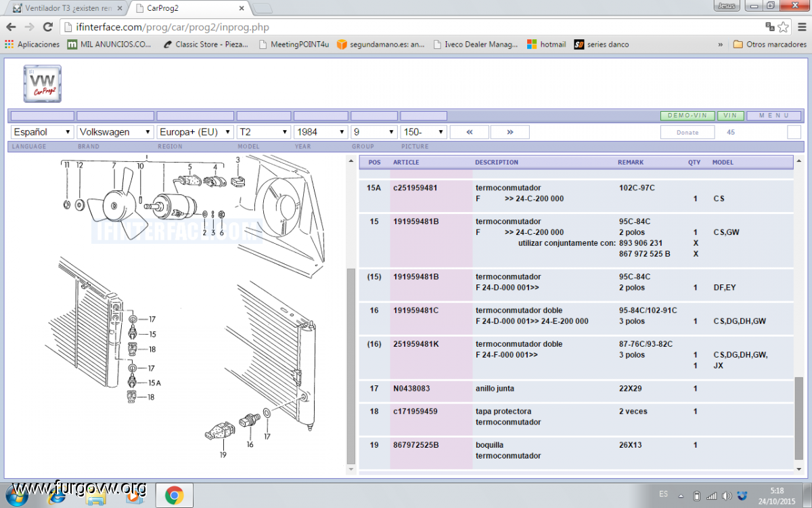Open Iveco Dealer Manag... bookmark
Image resolution: width=812 pixels, height=508 pixels.
tap(475, 44)
